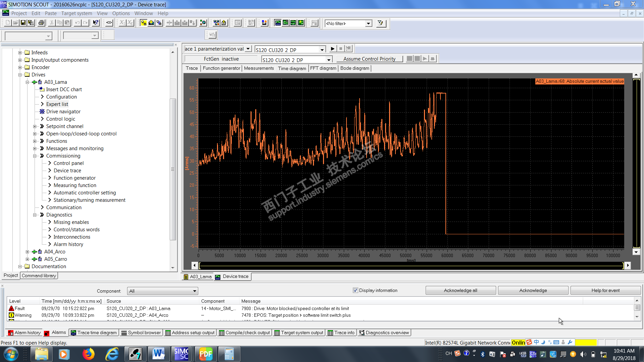
Task: Open the device trace toolbar icon
Action: 278,23
